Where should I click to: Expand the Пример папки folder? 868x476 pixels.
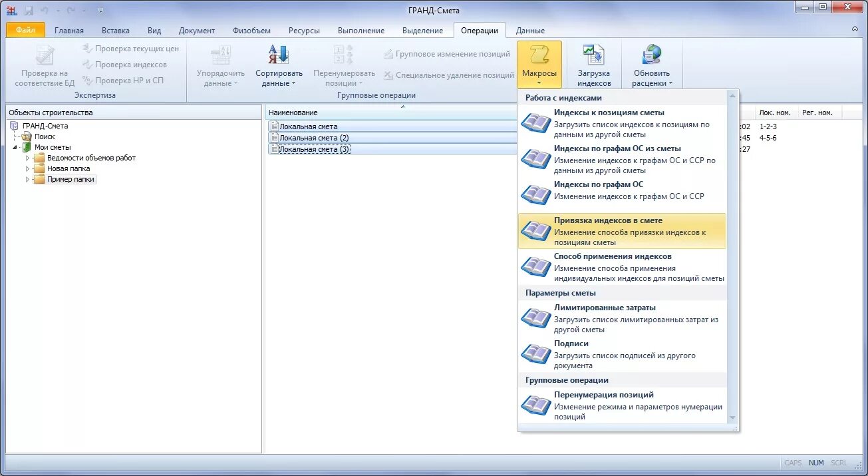point(27,179)
